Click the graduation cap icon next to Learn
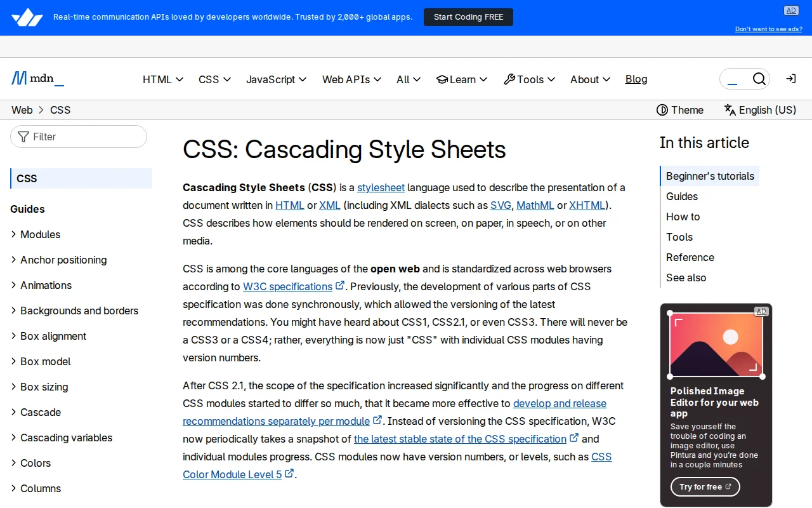The image size is (812, 508). tap(442, 79)
